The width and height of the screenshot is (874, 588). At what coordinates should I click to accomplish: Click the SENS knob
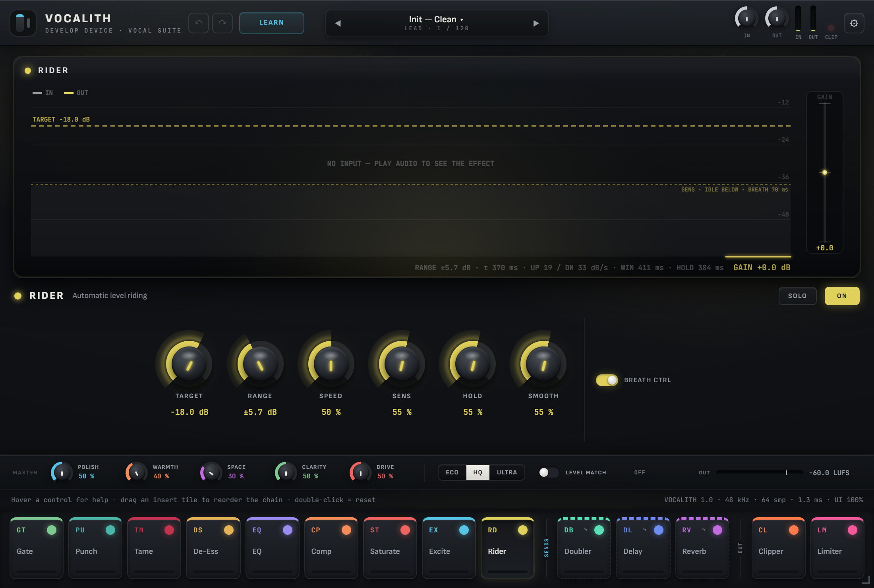[402, 364]
